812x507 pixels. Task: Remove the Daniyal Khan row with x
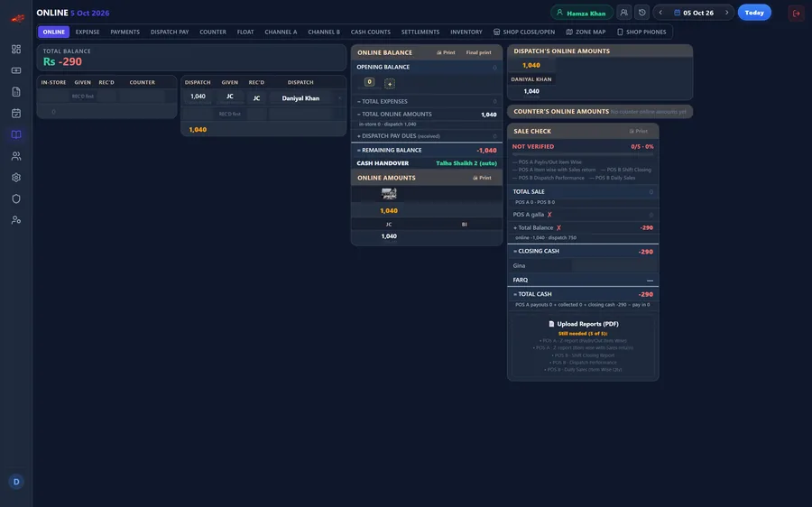tap(340, 97)
